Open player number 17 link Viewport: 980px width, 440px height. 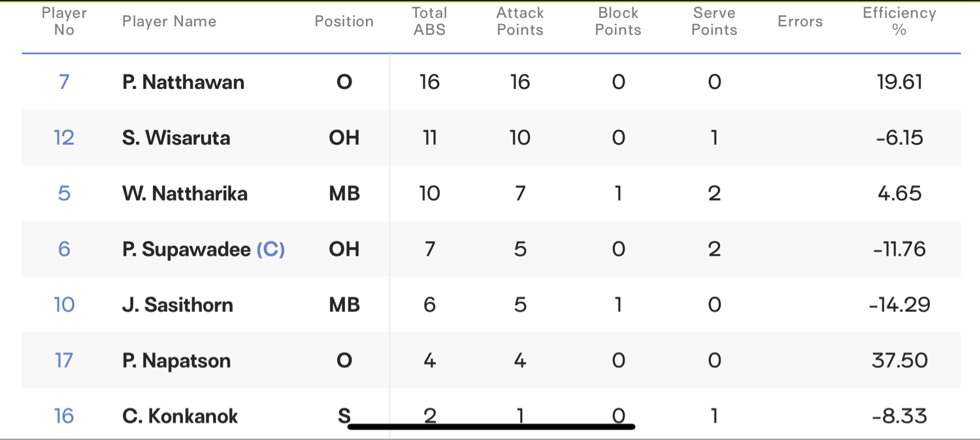pyautogui.click(x=64, y=360)
